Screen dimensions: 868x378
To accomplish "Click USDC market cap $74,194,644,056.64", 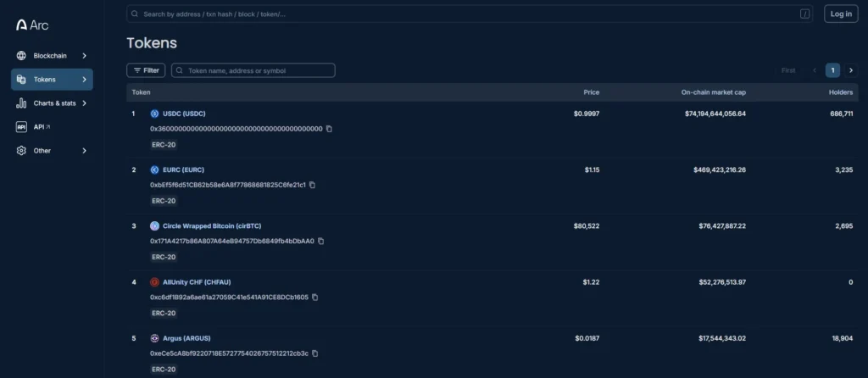I will click(x=715, y=114).
